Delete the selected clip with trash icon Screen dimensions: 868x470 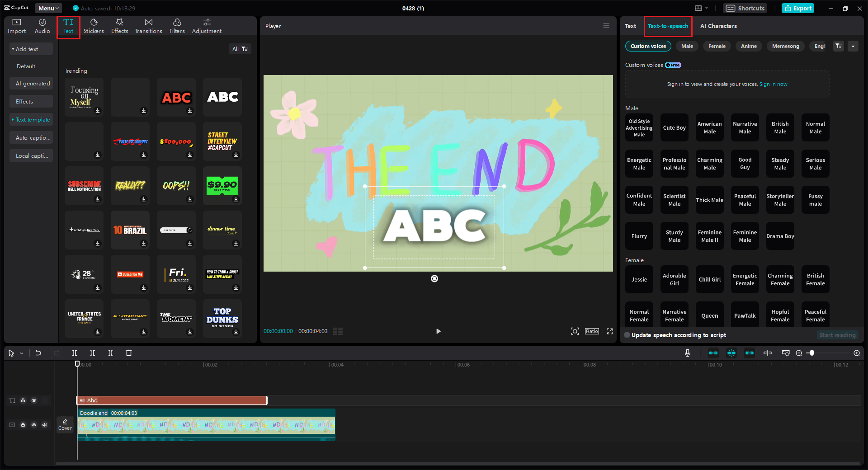[x=129, y=353]
